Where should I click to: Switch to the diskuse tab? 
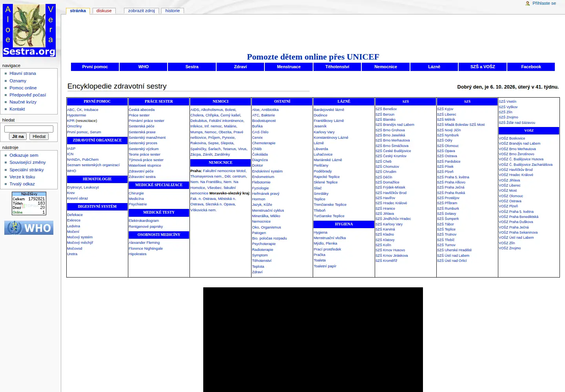104,11
